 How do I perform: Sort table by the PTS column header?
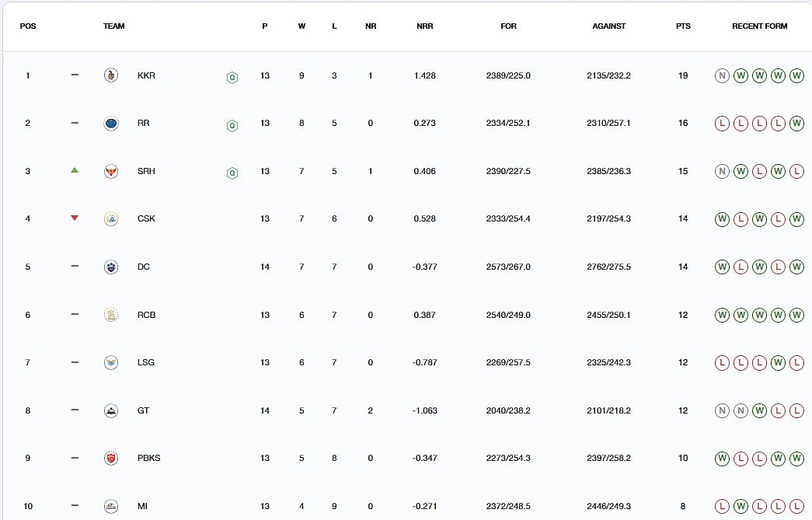pyautogui.click(x=682, y=26)
